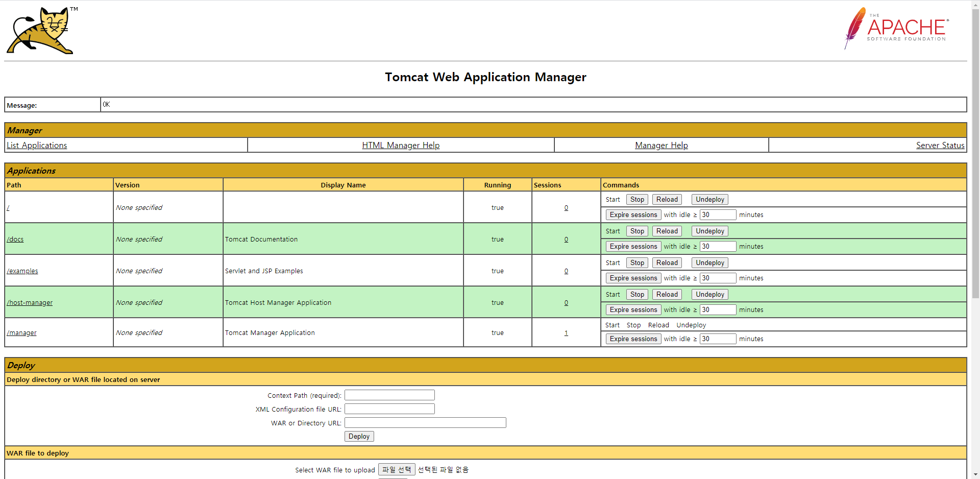Undeploy the root / application

(710, 200)
